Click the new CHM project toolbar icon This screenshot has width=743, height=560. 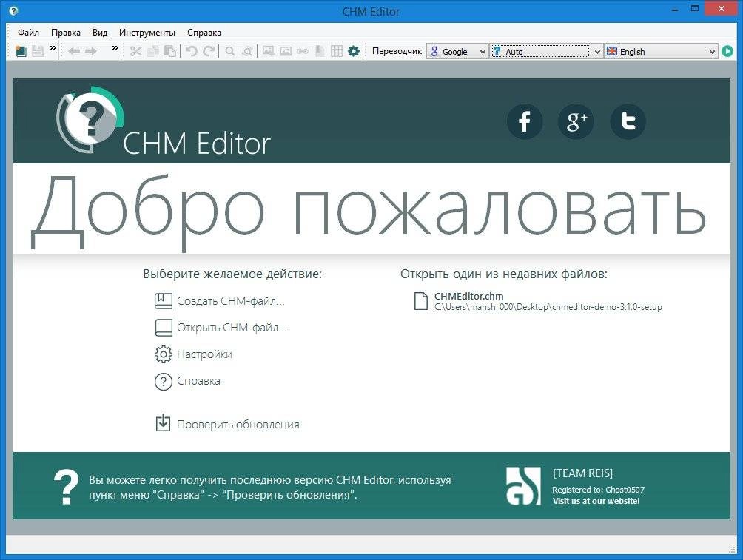21,51
